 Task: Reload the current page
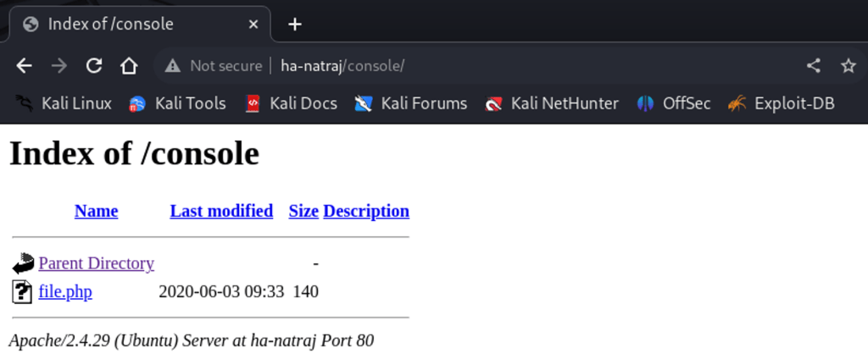point(94,66)
